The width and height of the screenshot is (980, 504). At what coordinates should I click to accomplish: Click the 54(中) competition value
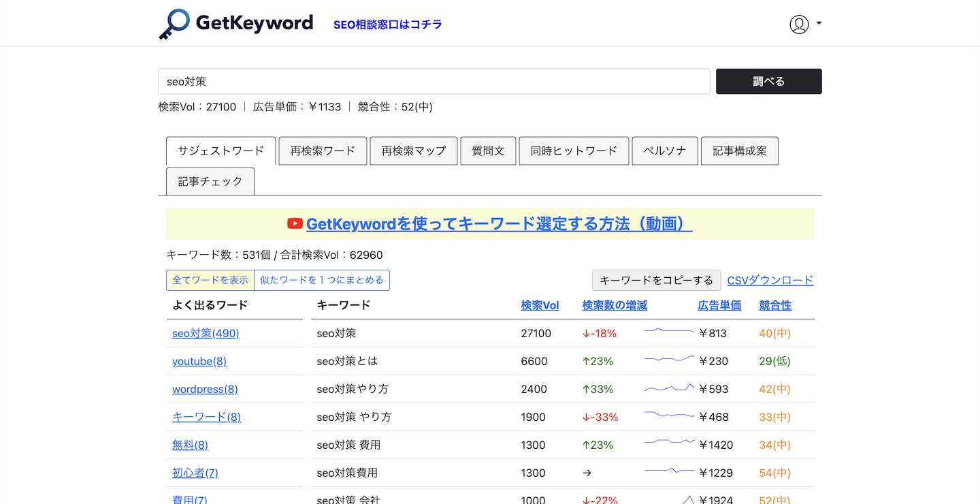point(775,473)
